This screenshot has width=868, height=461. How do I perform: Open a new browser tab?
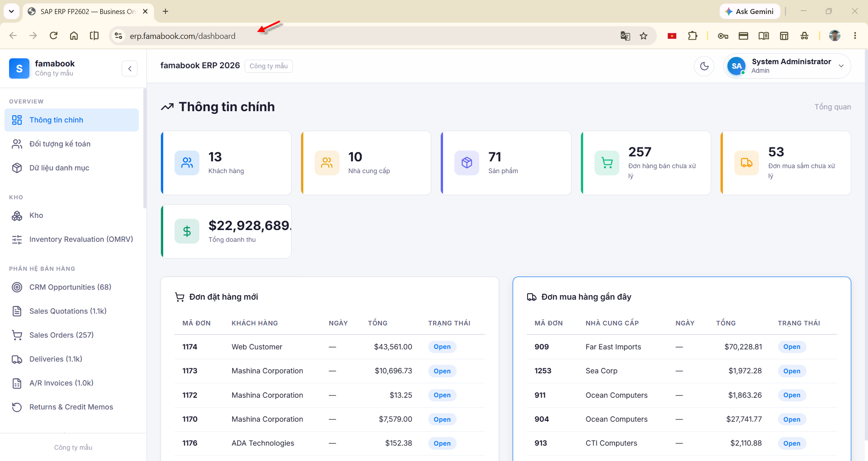(165, 11)
